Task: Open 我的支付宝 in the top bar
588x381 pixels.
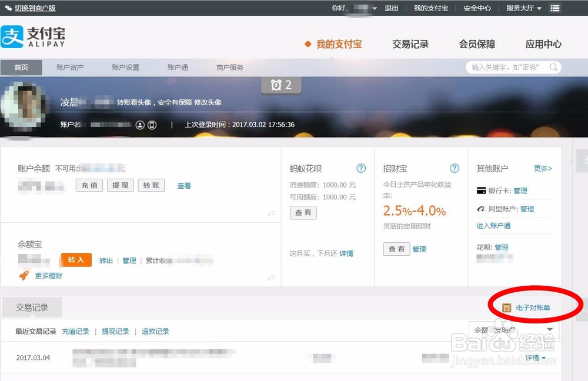Action: [x=431, y=8]
